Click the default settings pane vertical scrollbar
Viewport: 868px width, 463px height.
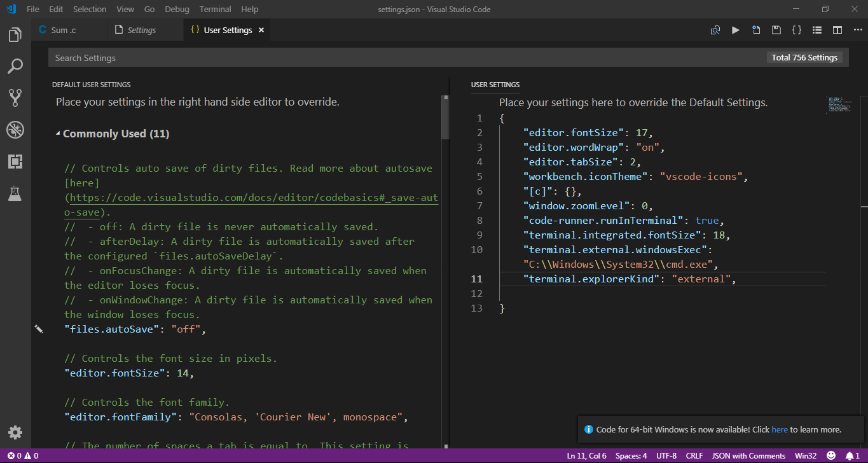(445, 117)
